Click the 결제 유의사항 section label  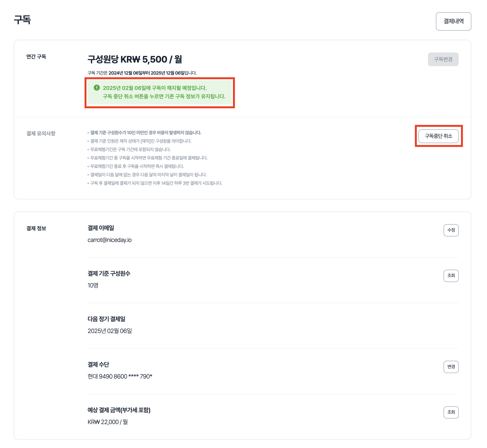[x=41, y=133]
